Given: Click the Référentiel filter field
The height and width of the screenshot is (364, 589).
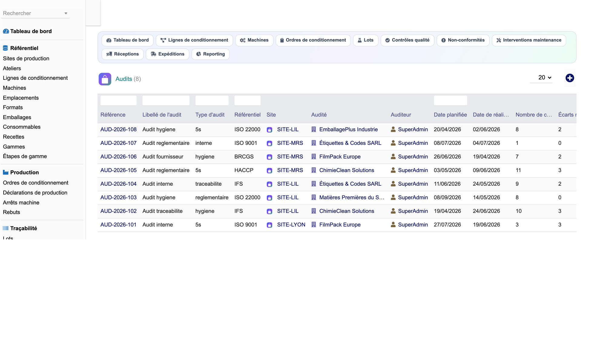Looking at the screenshot, I should click(247, 100).
